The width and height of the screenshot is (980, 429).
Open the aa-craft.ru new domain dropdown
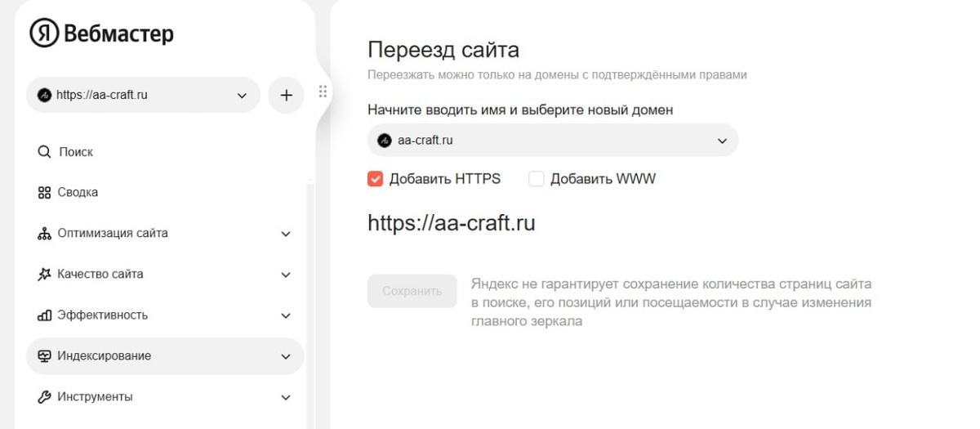coord(553,141)
